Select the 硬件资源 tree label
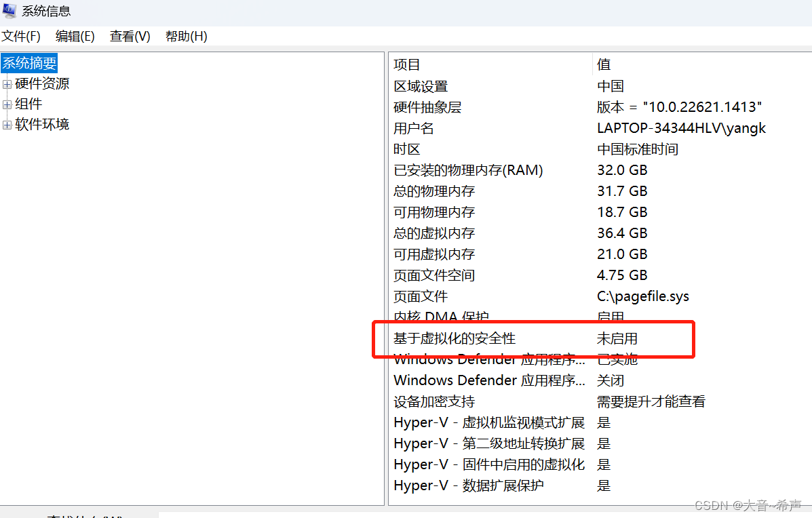The width and height of the screenshot is (812, 518). [x=42, y=83]
